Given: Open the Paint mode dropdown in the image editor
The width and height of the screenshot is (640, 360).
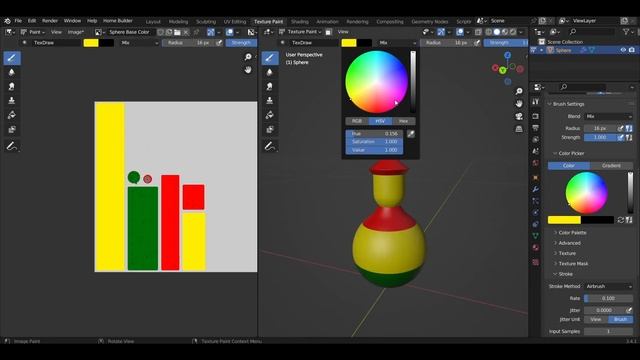Looking at the screenshot, I should tap(33, 32).
